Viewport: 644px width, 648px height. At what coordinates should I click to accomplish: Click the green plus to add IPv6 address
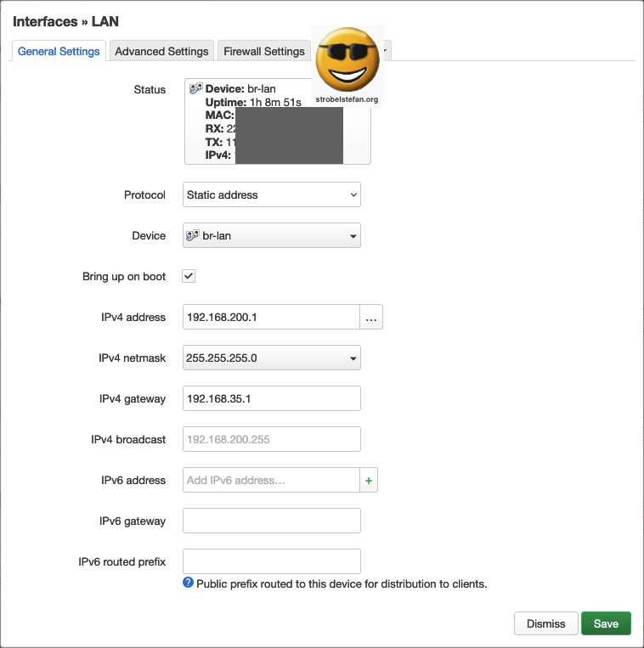[x=369, y=480]
